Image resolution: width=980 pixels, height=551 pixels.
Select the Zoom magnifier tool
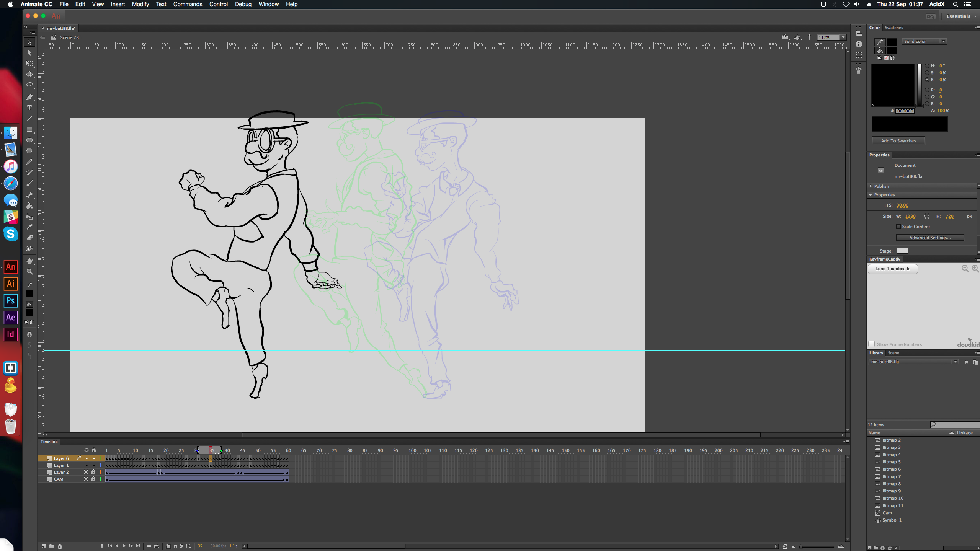29,272
